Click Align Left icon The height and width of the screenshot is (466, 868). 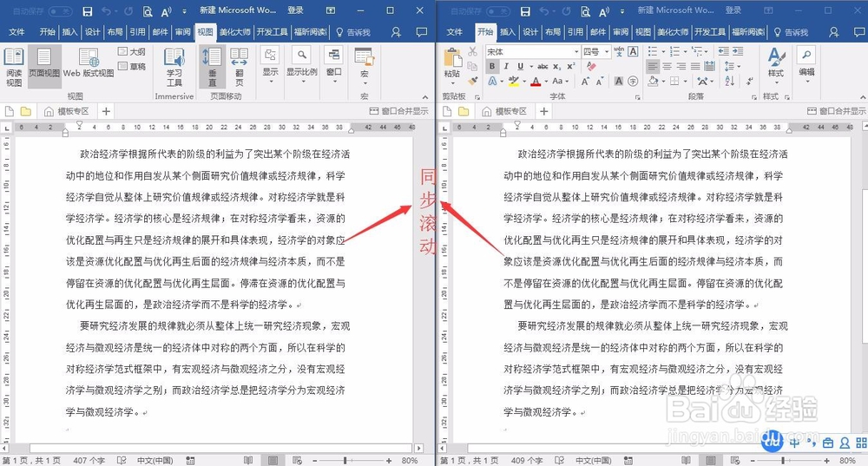coord(653,67)
